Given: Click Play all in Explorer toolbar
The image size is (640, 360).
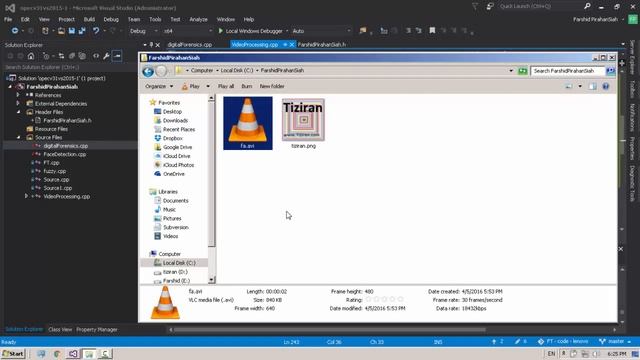Looking at the screenshot, I should (x=226, y=87).
